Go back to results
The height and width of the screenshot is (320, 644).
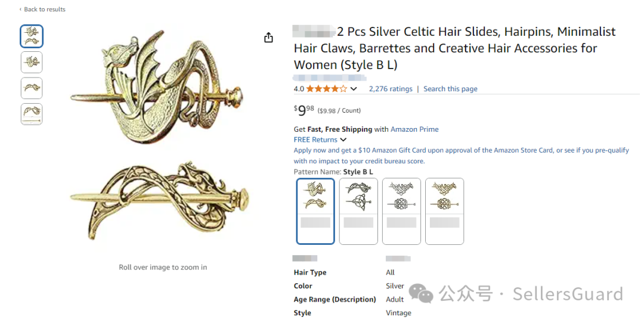42,9
